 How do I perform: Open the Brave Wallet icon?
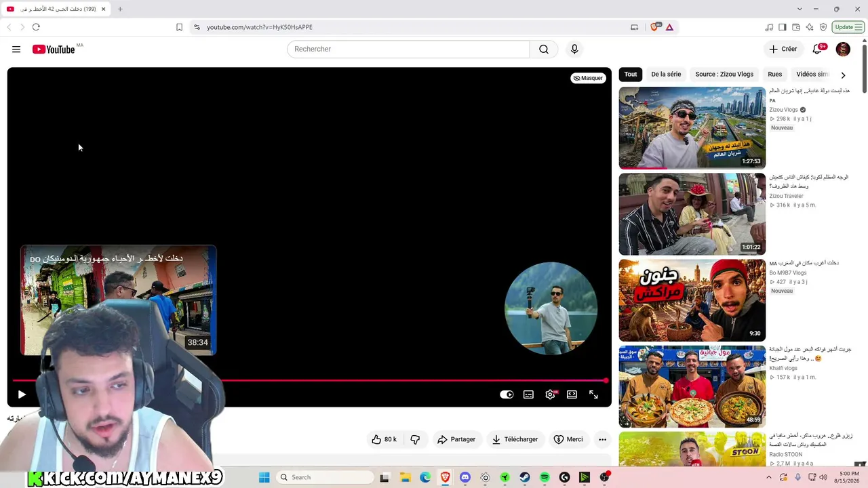pyautogui.click(x=796, y=27)
